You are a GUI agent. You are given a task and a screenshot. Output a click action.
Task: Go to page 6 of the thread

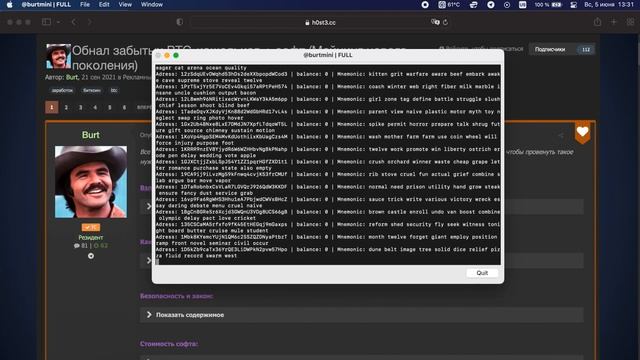tap(124, 107)
